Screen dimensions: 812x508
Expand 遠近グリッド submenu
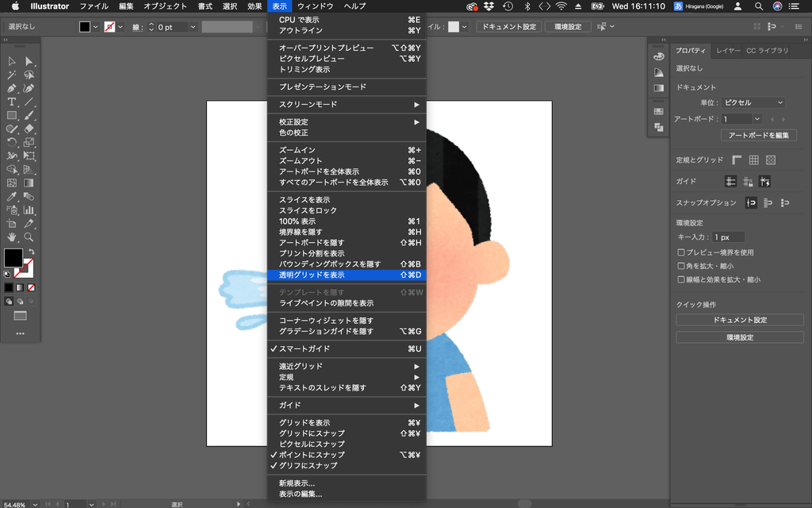pos(347,366)
